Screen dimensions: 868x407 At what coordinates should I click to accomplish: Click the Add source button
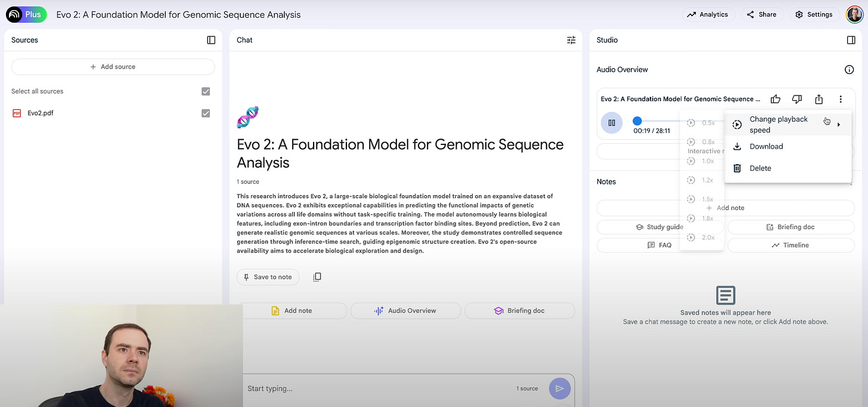tap(113, 67)
